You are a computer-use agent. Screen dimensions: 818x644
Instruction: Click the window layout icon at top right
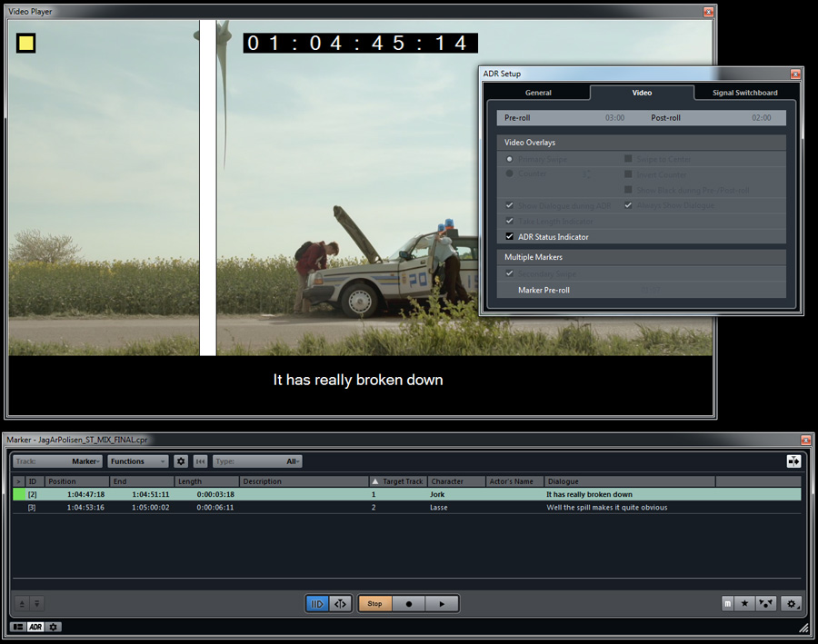[x=793, y=461]
